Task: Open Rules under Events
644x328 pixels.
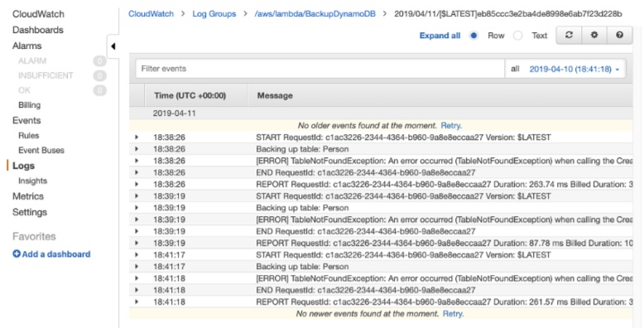Action: (x=28, y=135)
